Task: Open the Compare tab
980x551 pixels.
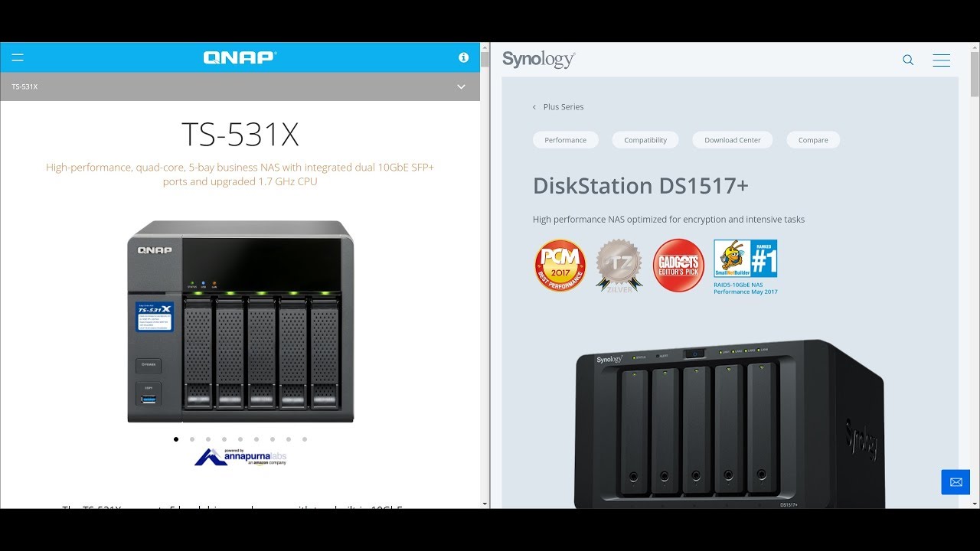Action: (813, 140)
